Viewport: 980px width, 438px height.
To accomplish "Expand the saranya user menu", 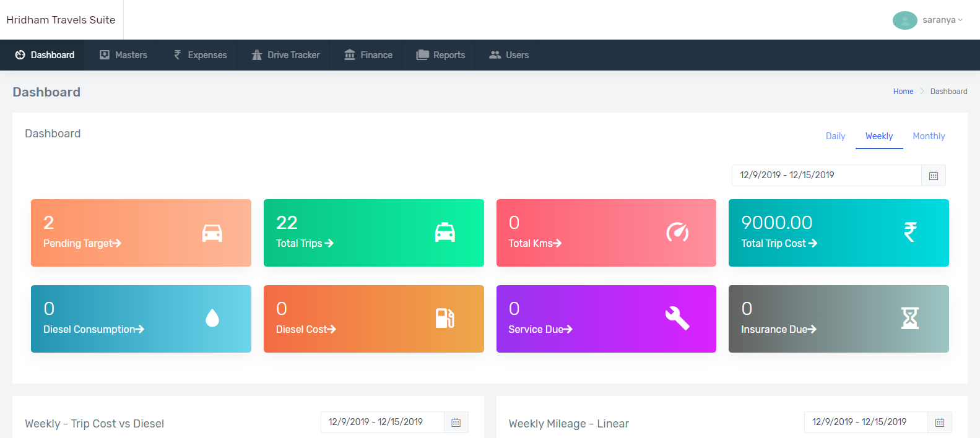I will 929,20.
